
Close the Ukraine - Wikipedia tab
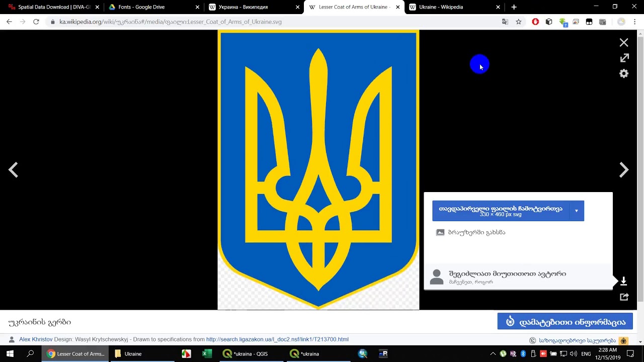(x=498, y=7)
